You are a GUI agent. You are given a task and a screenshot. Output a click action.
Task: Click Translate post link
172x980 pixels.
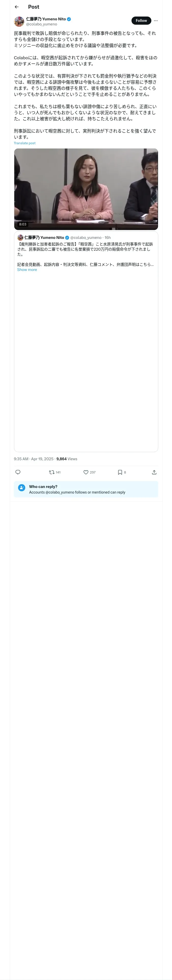[25, 143]
